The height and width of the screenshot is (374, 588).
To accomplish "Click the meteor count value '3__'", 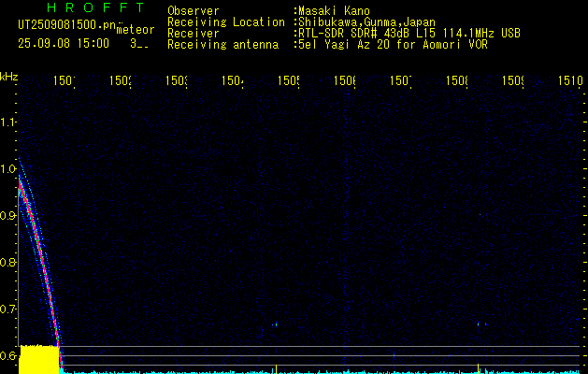I will (x=139, y=44).
